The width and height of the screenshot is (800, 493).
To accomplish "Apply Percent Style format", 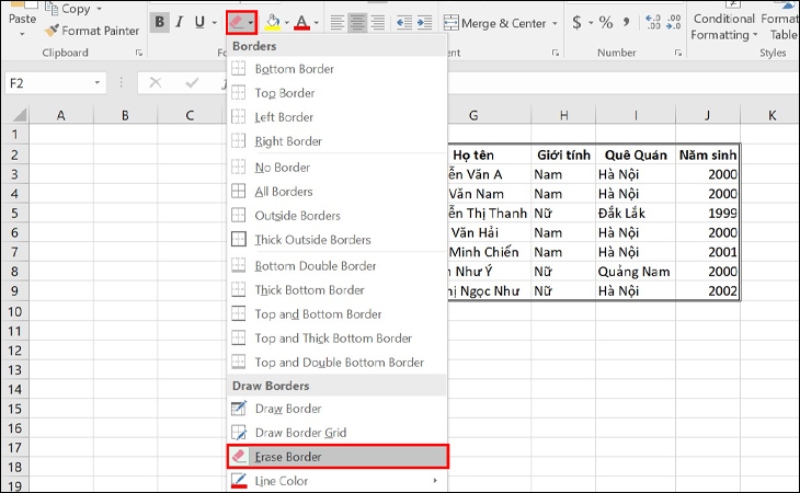I will pos(606,22).
